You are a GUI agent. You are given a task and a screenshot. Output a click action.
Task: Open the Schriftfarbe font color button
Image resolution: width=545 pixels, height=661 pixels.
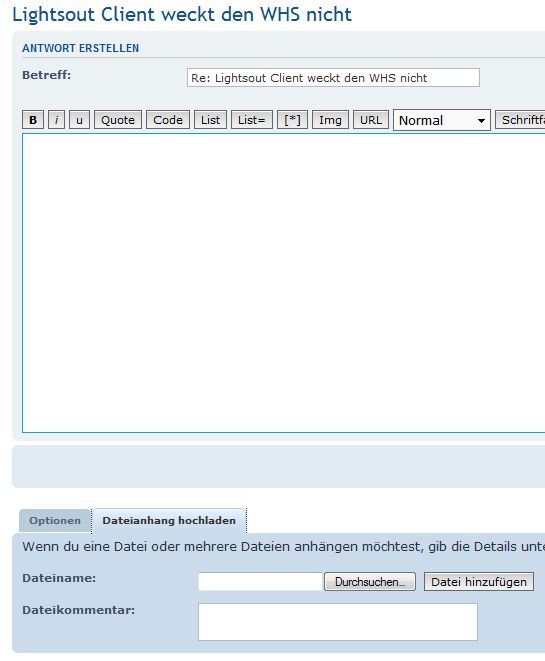click(520, 120)
